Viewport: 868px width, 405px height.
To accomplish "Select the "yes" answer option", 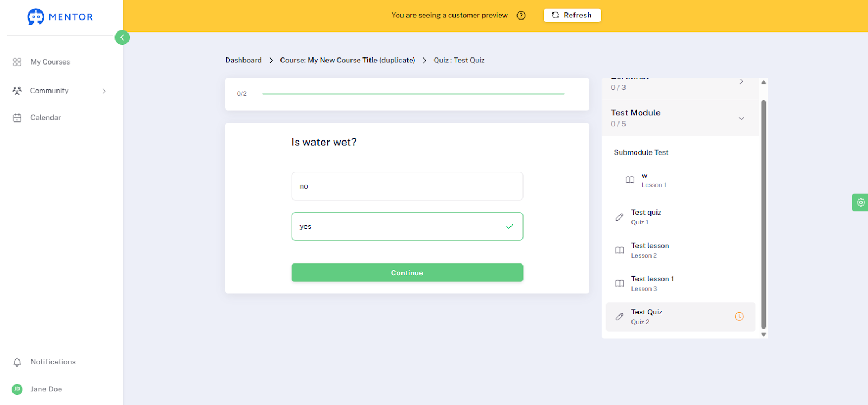I will click(x=407, y=226).
